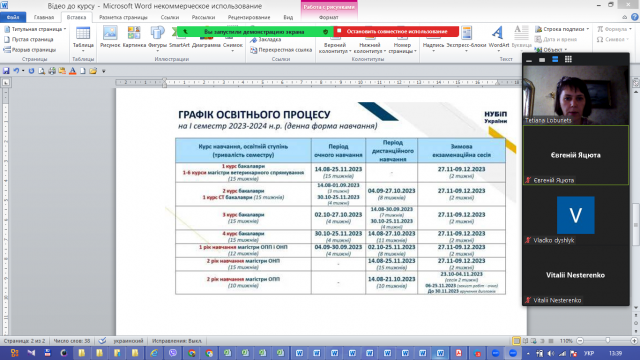640x360 pixels.
Task: Insert WordArt text from the ribbon
Action: 498,37
